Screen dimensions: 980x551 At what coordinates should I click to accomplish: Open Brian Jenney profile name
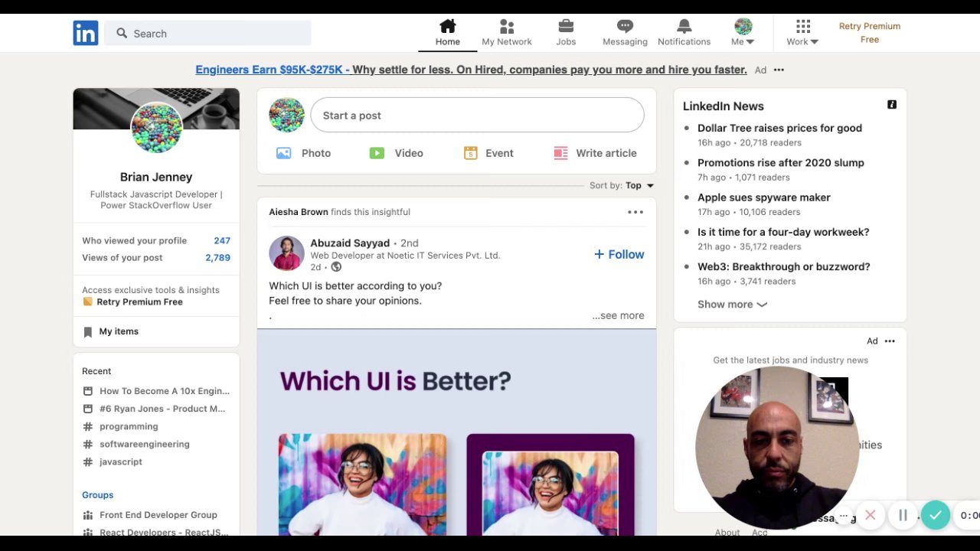pos(156,177)
